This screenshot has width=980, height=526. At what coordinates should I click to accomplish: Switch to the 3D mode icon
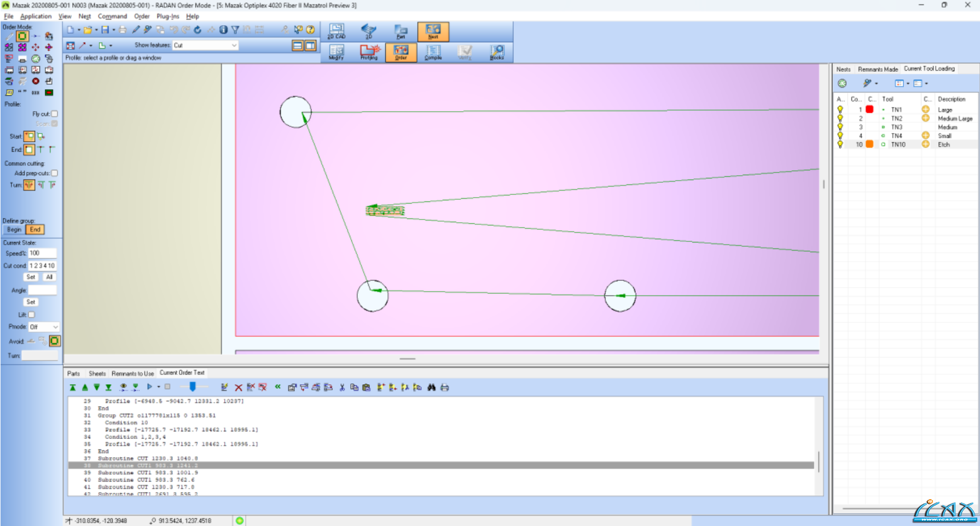(x=369, y=32)
